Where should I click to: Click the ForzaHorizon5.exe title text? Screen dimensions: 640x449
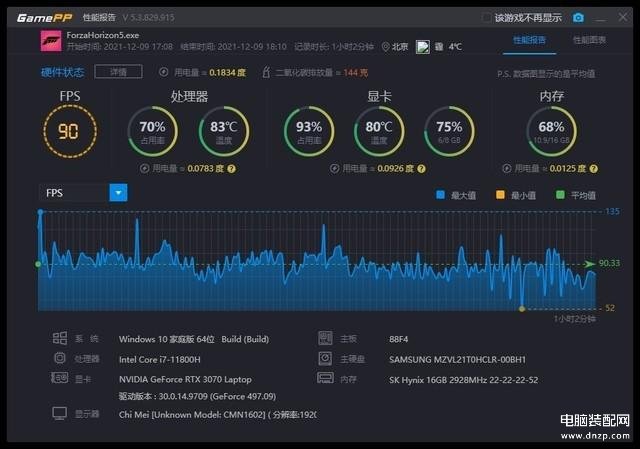(103, 35)
